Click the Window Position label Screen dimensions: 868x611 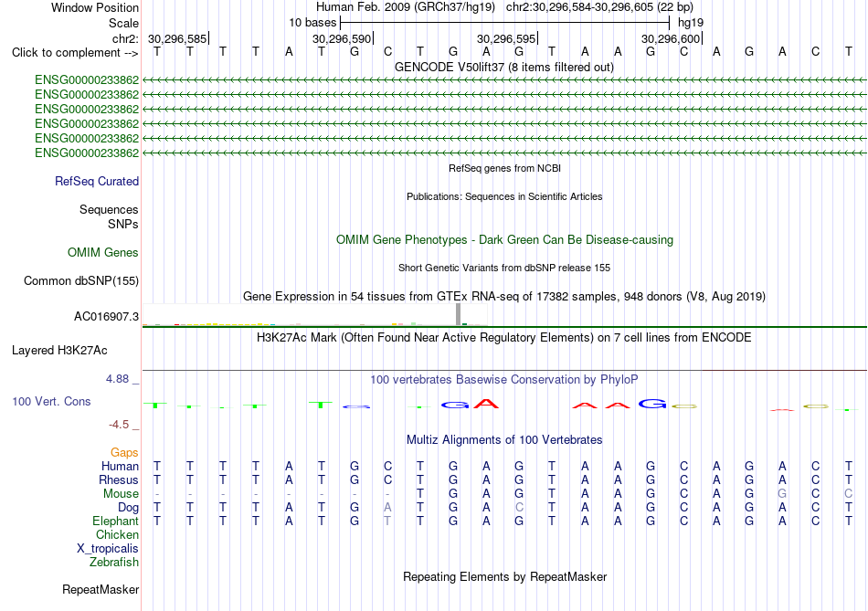pyautogui.click(x=95, y=7)
